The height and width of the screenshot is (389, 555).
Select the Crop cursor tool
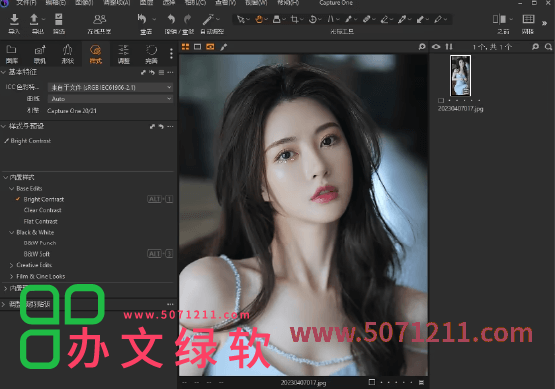(x=294, y=19)
